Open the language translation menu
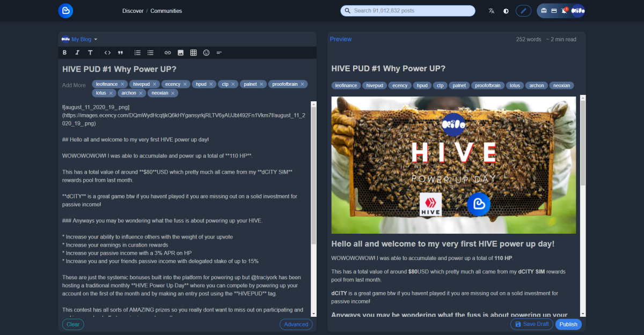Screen dimensions: 644x335 (x=491, y=11)
